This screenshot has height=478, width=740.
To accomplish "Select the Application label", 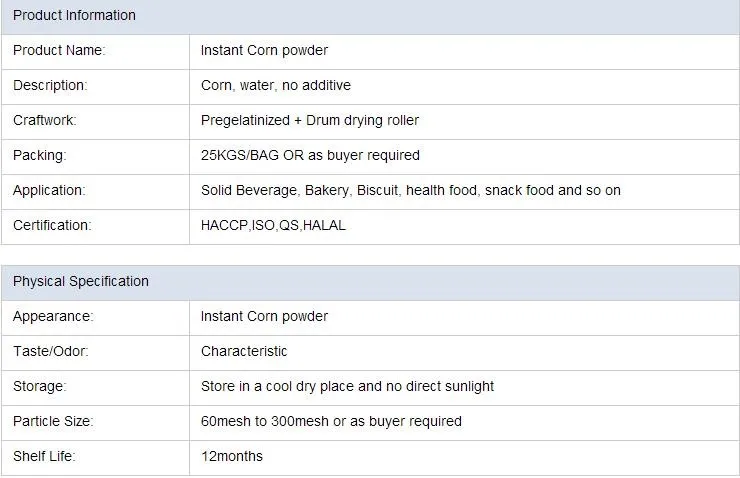I will 49,190.
